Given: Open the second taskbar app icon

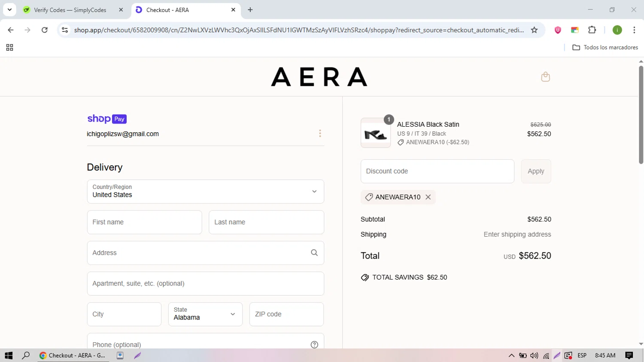Looking at the screenshot, I should (x=120, y=356).
